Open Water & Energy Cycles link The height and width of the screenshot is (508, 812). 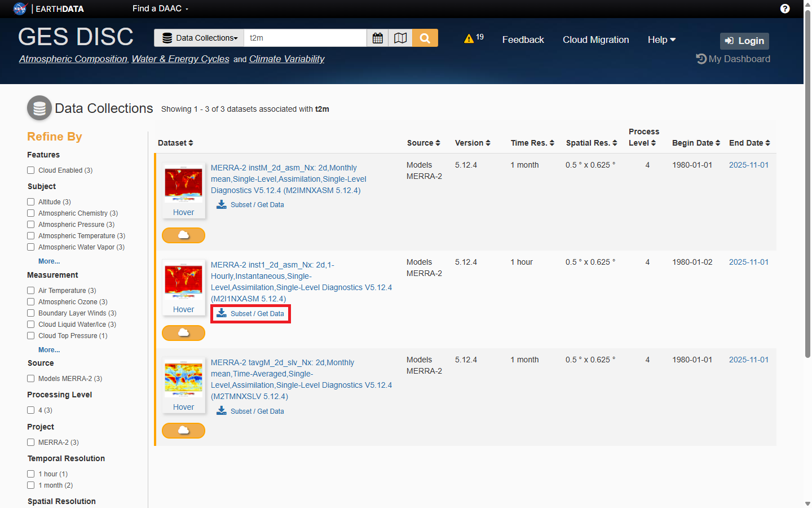pos(180,59)
